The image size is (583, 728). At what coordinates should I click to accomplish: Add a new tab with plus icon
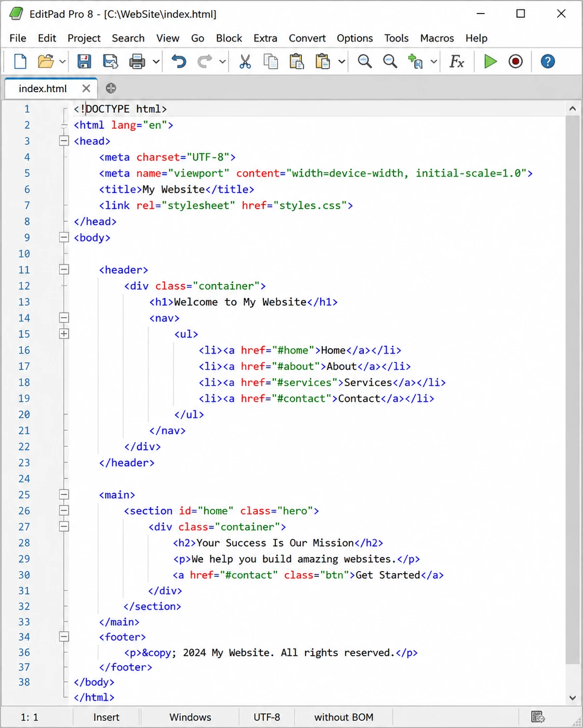(x=111, y=88)
